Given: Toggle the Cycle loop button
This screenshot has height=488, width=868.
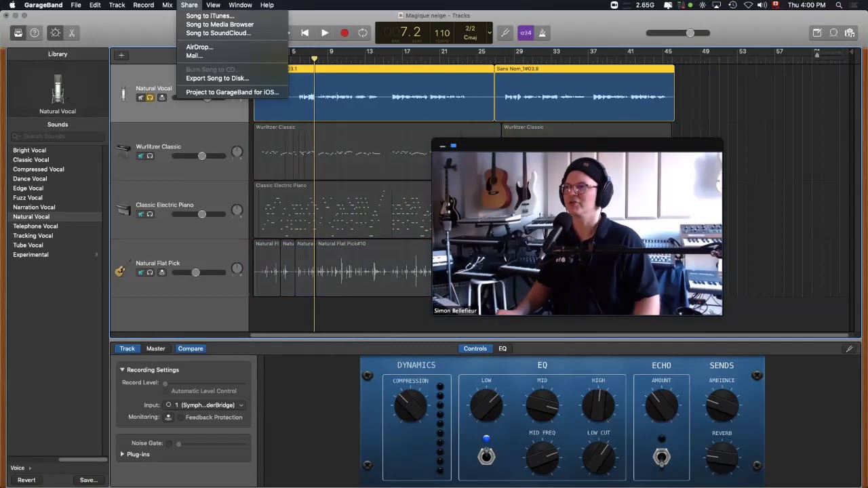Looking at the screenshot, I should coord(363,33).
